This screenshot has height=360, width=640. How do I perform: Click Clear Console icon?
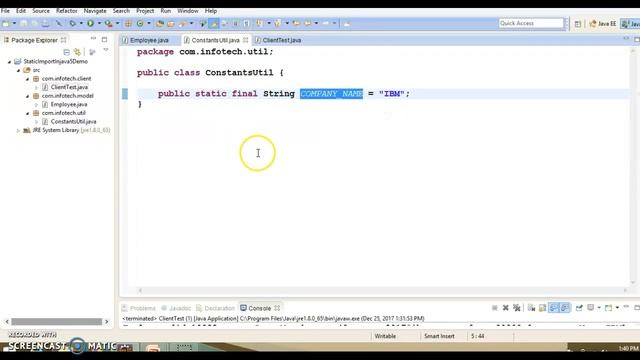(x=531, y=308)
